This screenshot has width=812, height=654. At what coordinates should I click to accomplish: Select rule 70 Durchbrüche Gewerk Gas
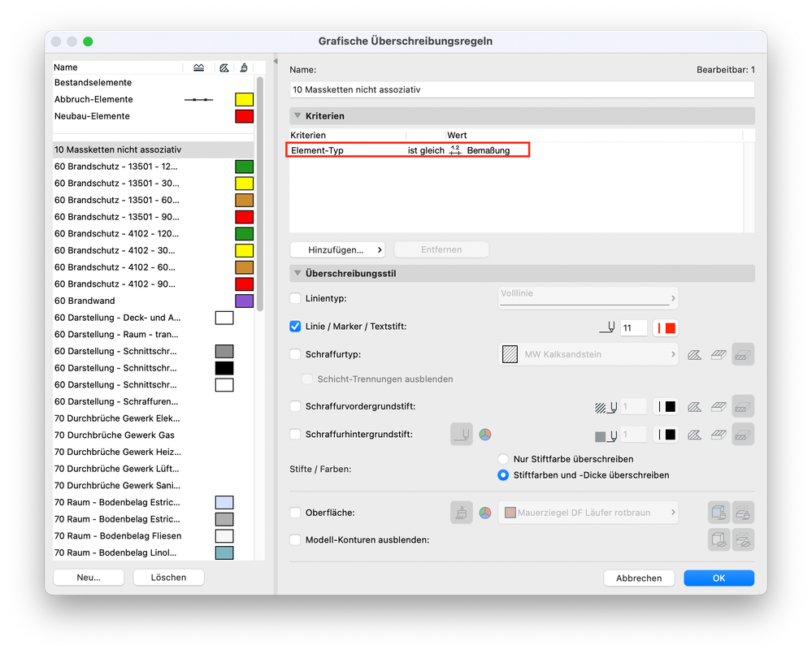click(154, 435)
